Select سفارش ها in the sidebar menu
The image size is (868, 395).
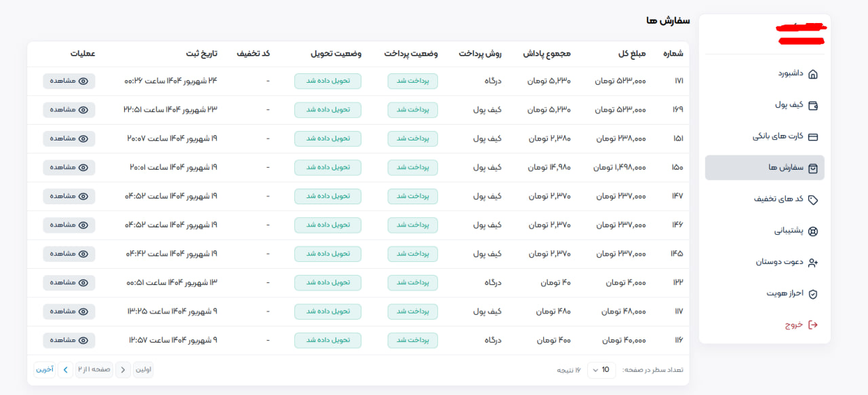(764, 168)
